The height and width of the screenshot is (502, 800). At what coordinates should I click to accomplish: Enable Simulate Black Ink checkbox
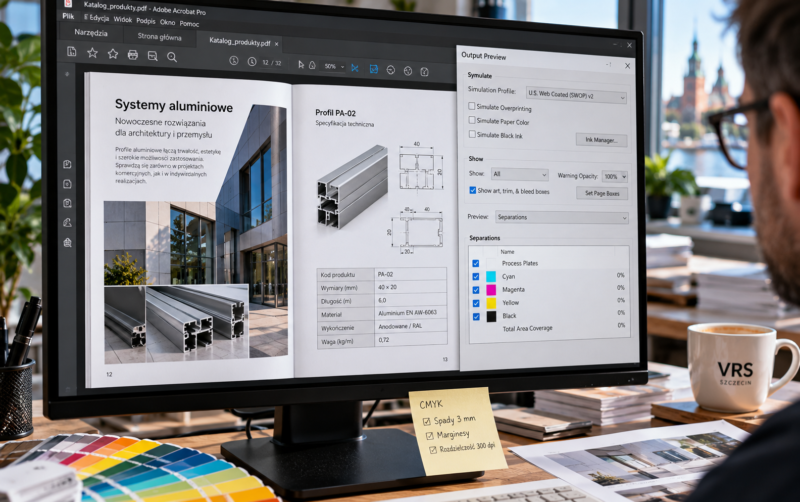[x=472, y=134]
